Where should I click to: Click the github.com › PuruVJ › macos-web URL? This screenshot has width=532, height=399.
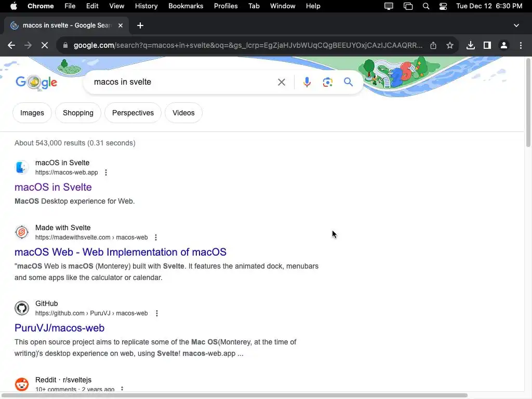[x=91, y=313]
